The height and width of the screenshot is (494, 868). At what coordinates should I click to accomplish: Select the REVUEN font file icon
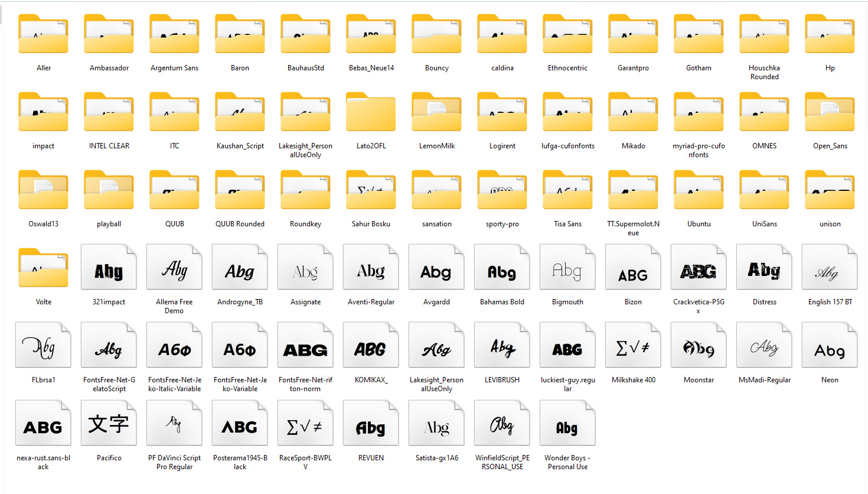[371, 423]
